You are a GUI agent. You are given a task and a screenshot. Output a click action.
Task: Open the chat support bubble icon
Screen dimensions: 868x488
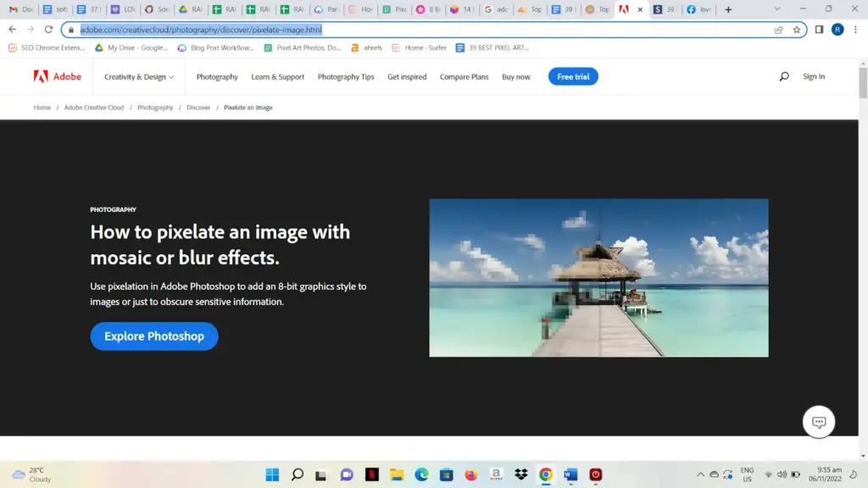(819, 422)
